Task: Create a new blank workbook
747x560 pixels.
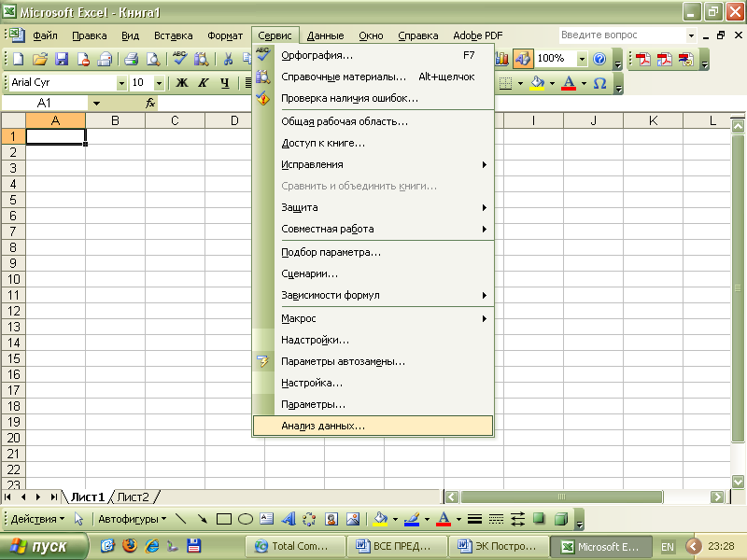Action: coord(18,59)
